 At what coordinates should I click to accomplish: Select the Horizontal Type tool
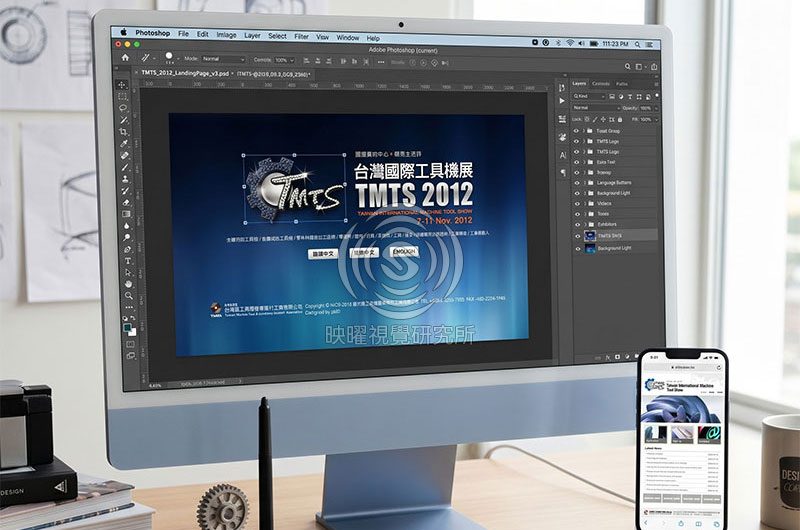pyautogui.click(x=128, y=261)
